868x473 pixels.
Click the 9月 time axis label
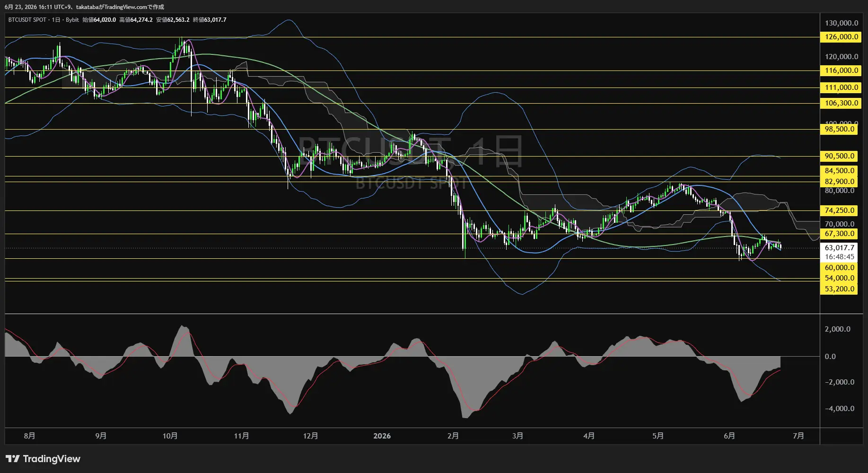(101, 436)
